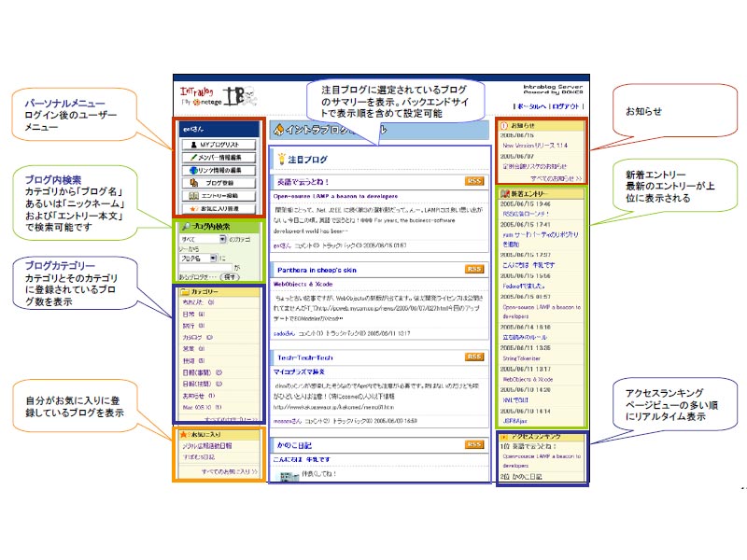The image size is (747, 560).
Task: Click the folder icon beside カテゴリー
Action: (185, 291)
